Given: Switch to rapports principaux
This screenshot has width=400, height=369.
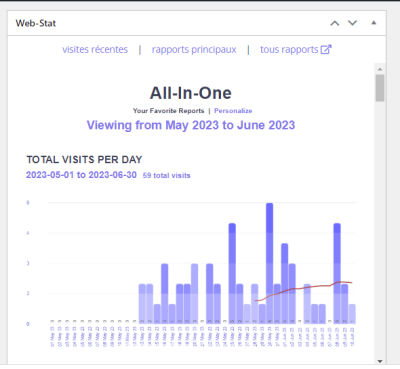Looking at the screenshot, I should (194, 50).
